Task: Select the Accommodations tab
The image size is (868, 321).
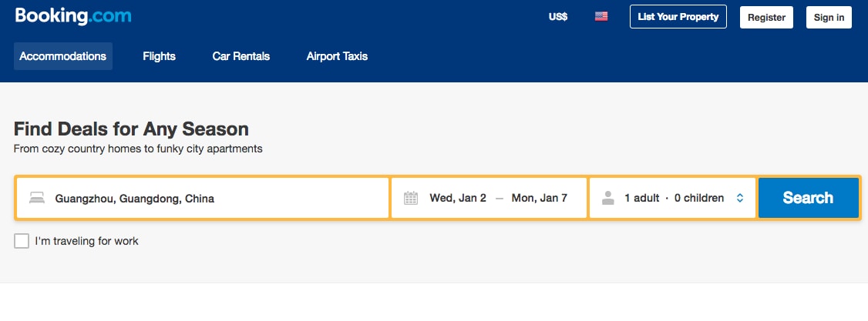Action: pyautogui.click(x=63, y=56)
